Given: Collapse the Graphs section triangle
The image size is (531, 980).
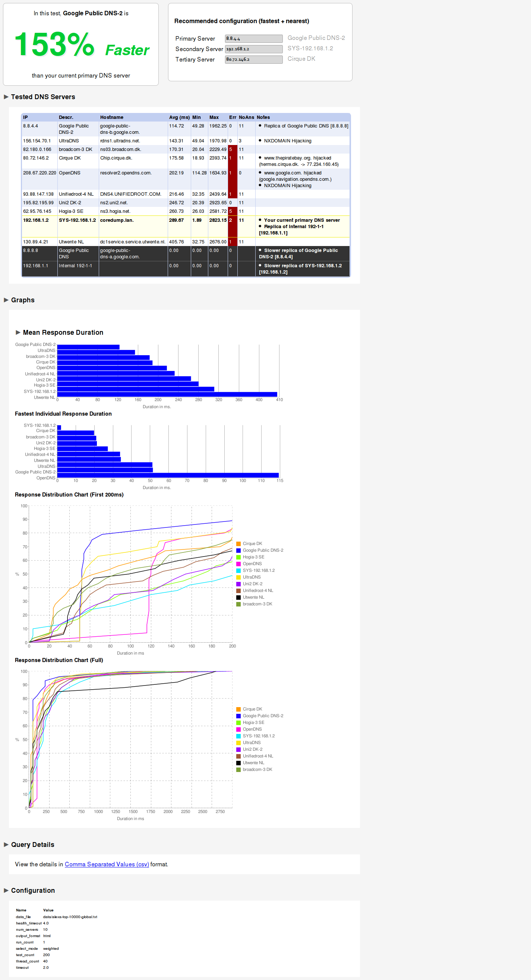Looking at the screenshot, I should pyautogui.click(x=6, y=300).
